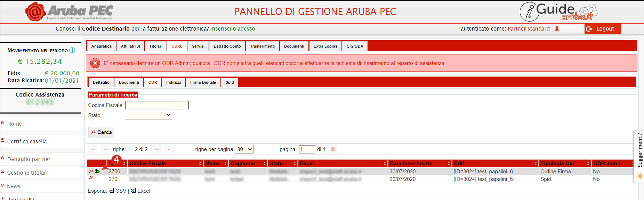Open the Titolari tab

[x=156, y=46]
